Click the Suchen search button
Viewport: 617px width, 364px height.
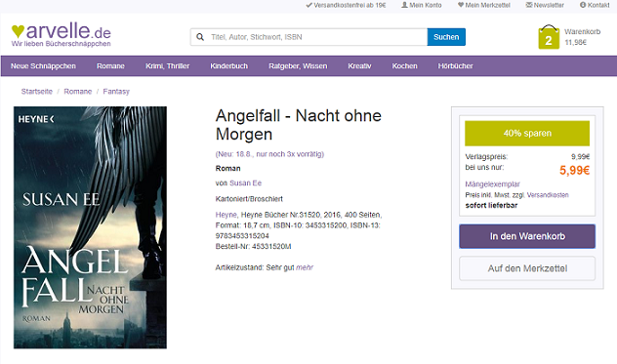click(446, 37)
